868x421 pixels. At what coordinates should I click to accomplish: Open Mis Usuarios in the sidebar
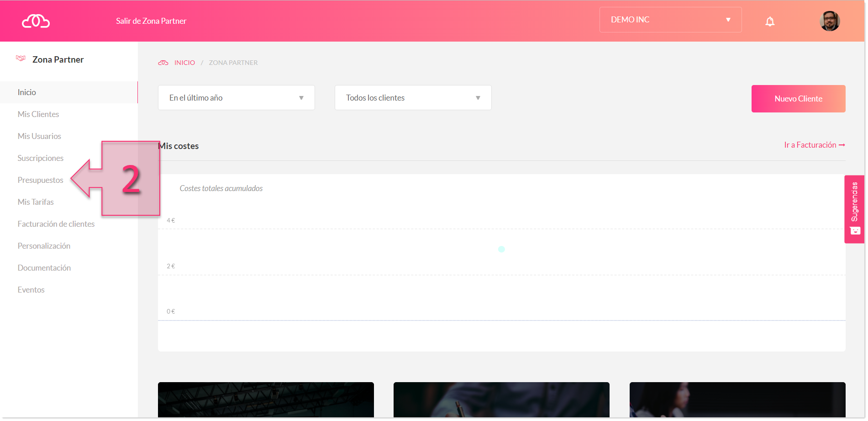click(x=39, y=136)
